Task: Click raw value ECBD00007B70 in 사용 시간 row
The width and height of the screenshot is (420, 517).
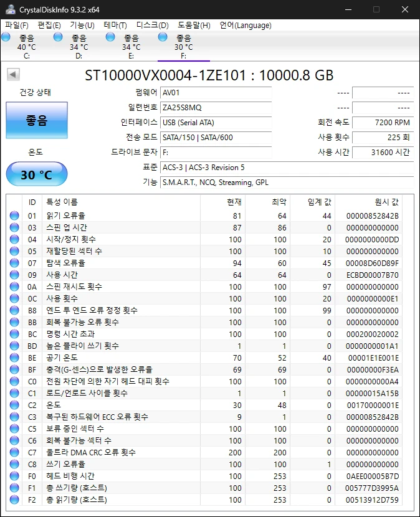Action: [x=373, y=275]
